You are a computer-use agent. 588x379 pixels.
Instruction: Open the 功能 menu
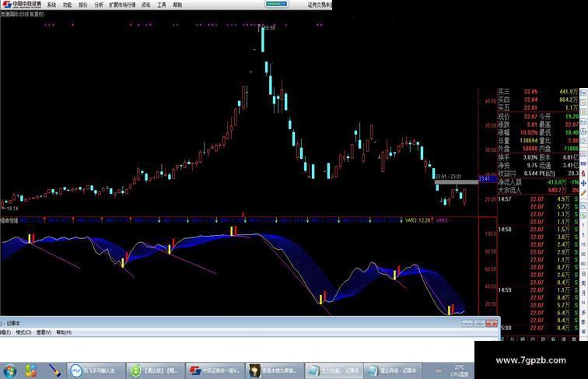coord(67,5)
